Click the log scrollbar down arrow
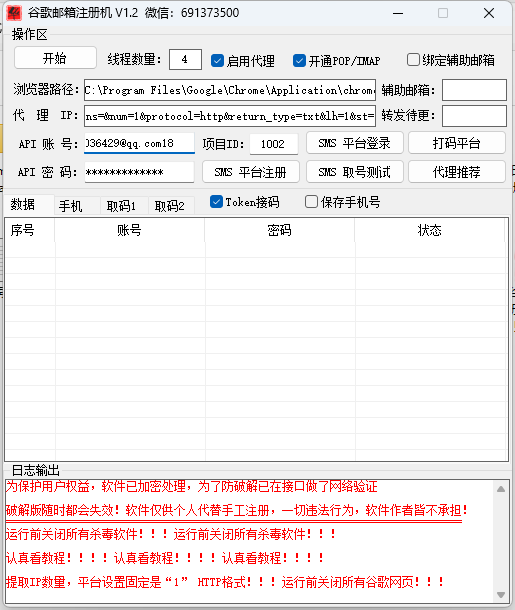 tap(501, 594)
